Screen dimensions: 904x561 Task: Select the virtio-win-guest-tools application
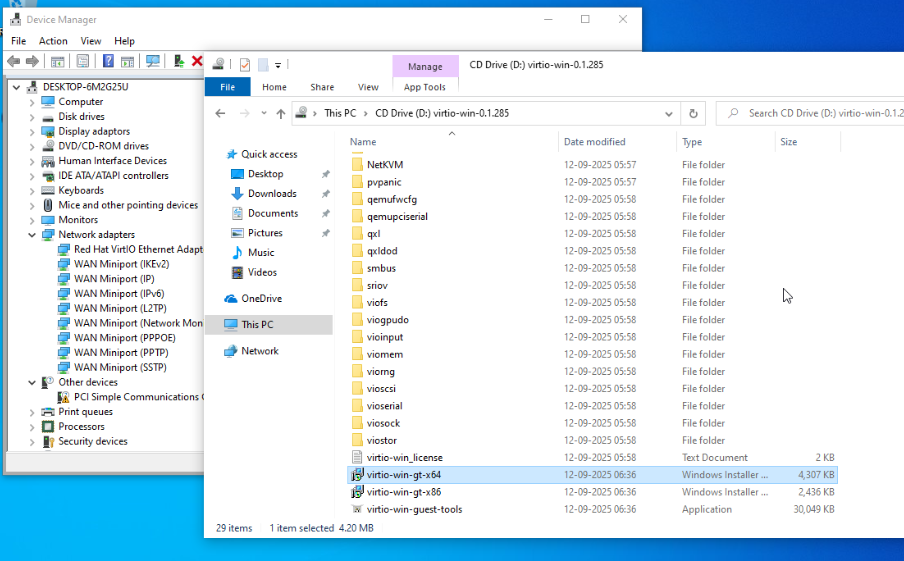(x=414, y=509)
